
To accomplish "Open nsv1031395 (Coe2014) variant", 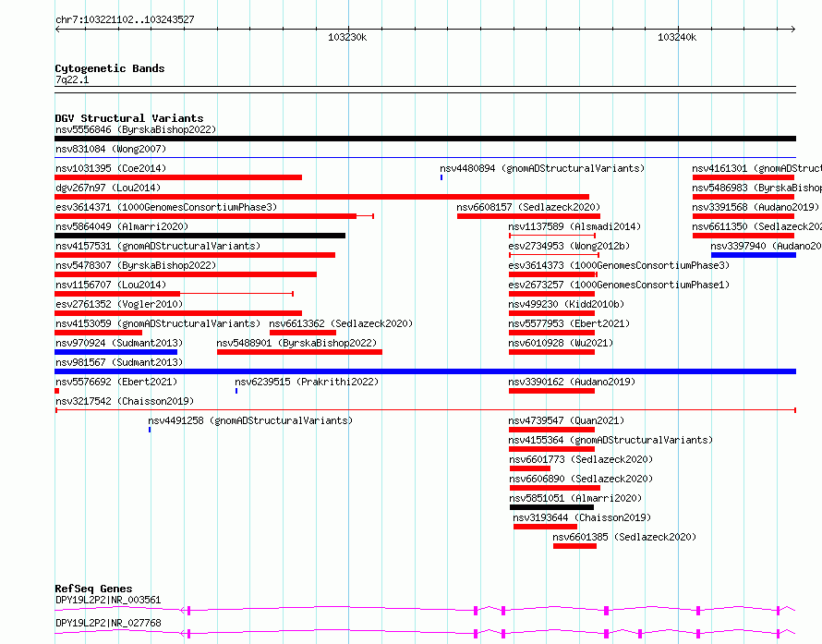I will (111, 168).
